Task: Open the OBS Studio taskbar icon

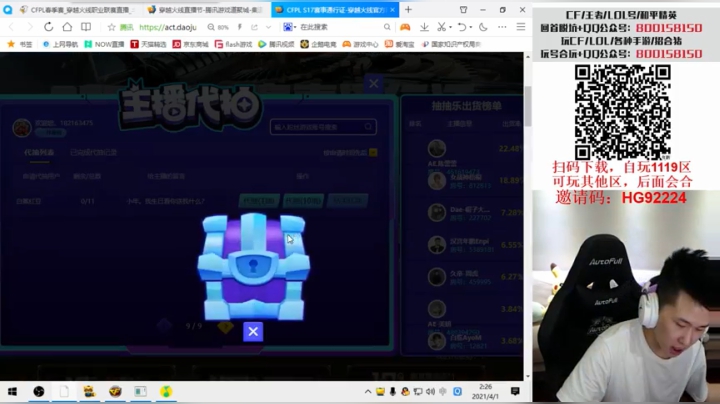Action: click(39, 392)
